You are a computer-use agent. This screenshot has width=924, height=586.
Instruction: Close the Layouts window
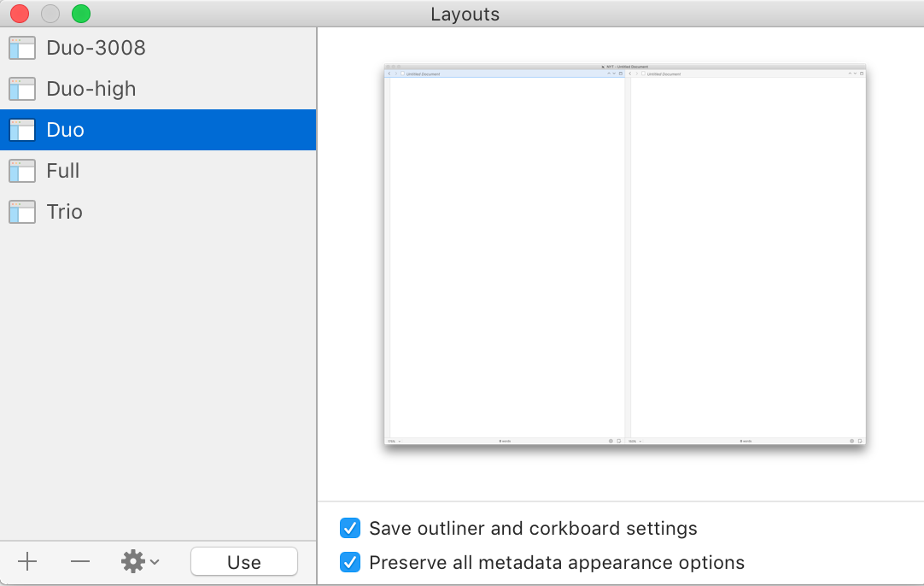pyautogui.click(x=20, y=14)
